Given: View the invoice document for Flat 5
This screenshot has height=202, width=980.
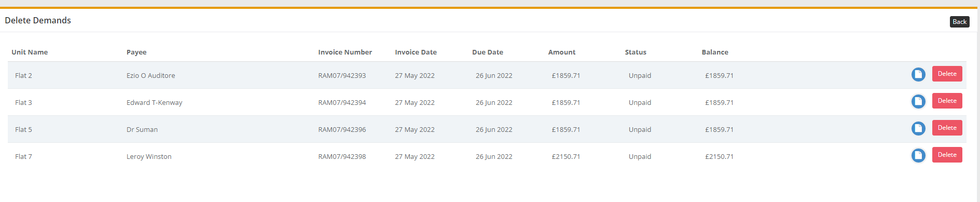Looking at the screenshot, I should 918,129.
